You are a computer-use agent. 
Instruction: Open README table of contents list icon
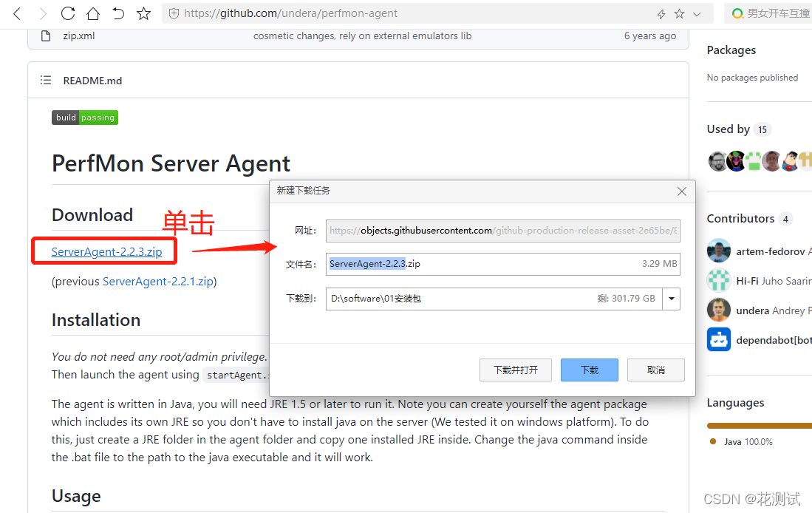coord(46,81)
